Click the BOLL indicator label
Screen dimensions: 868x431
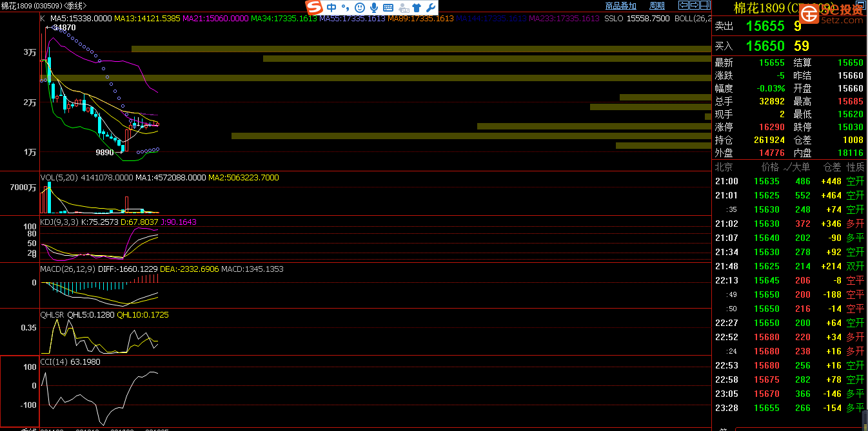pyautogui.click(x=692, y=19)
